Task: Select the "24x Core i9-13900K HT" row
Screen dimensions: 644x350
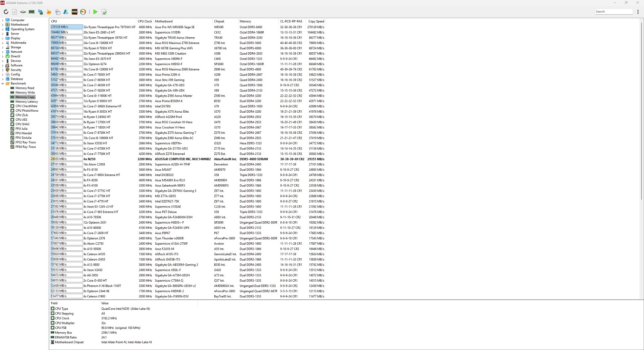Action: [188, 43]
